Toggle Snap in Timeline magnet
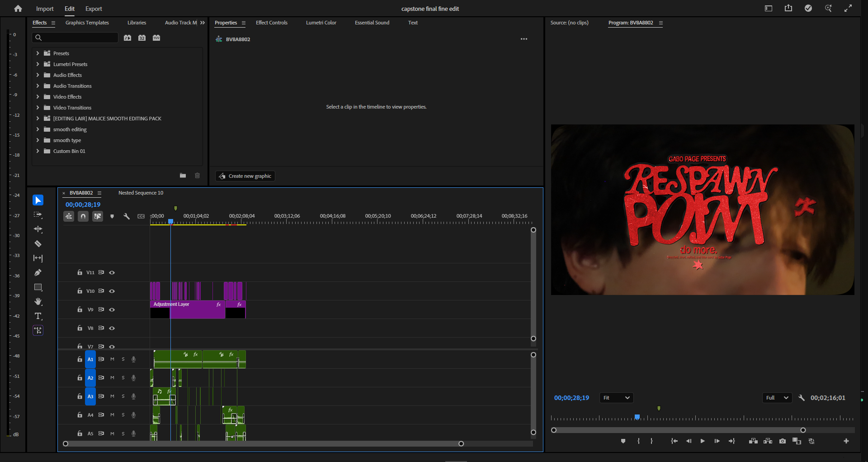 [83, 216]
